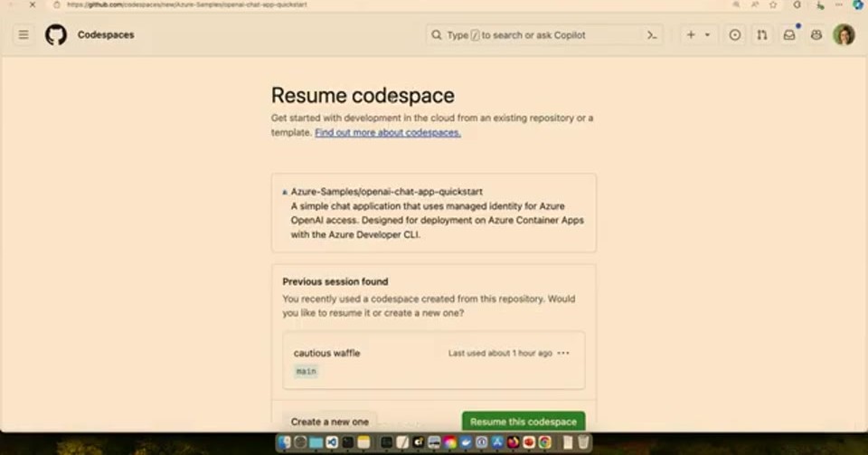Open the user profile avatar menu

click(x=844, y=35)
